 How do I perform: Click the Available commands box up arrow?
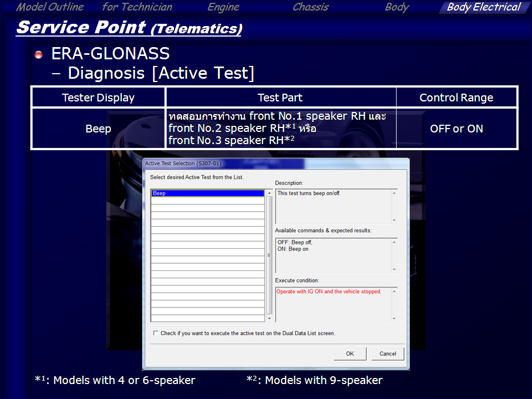(x=394, y=242)
